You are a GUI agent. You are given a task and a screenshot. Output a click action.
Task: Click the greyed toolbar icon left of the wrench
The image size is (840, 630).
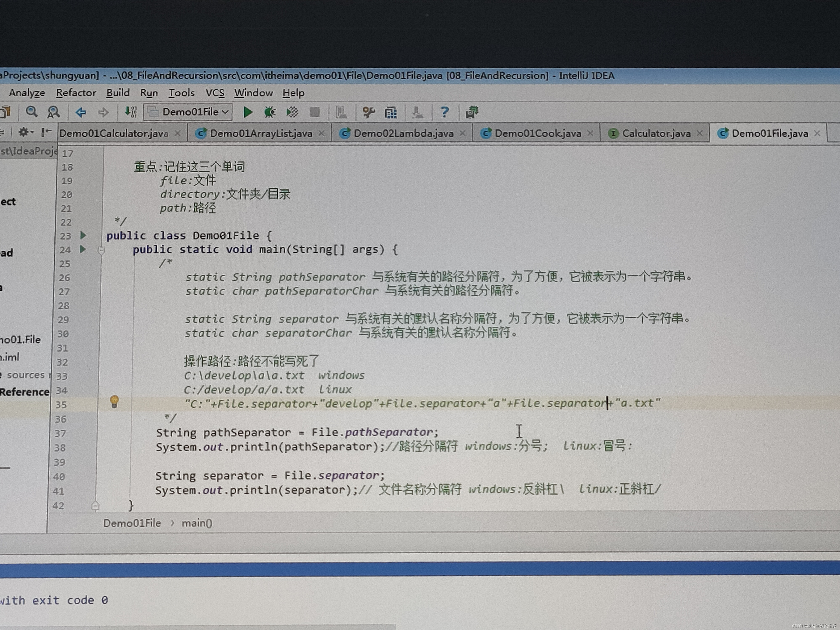pos(341,112)
